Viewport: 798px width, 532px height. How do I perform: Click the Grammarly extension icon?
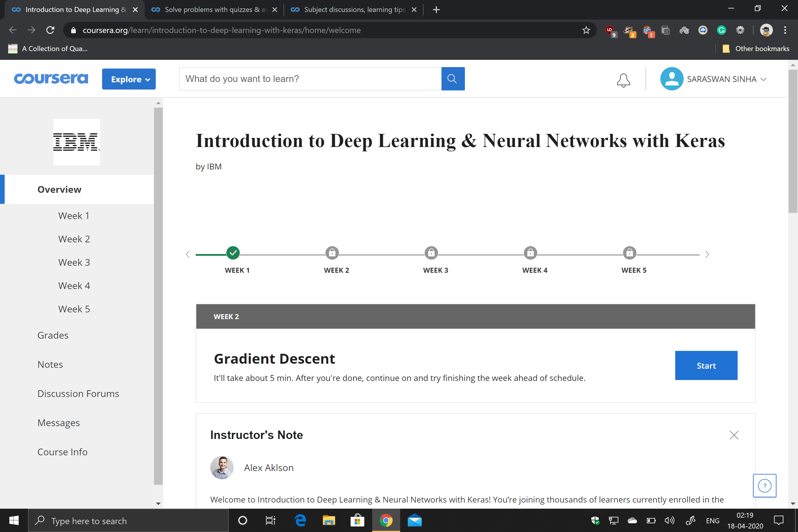click(x=721, y=30)
